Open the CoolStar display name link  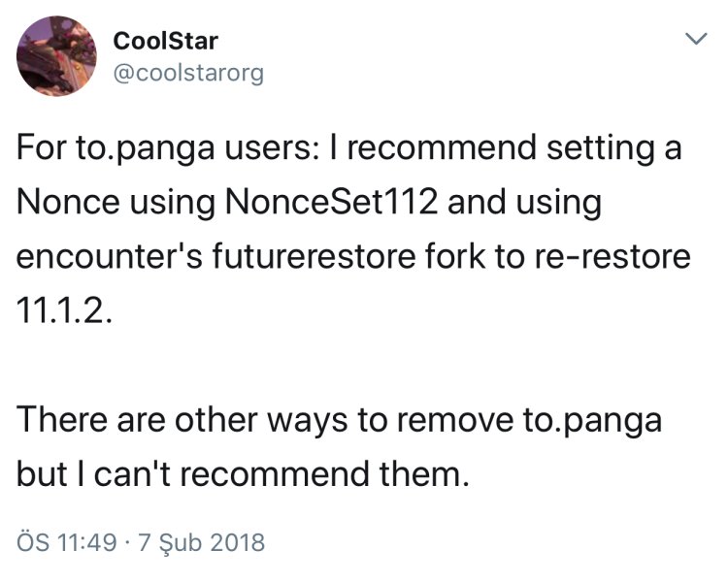pyautogui.click(x=166, y=41)
